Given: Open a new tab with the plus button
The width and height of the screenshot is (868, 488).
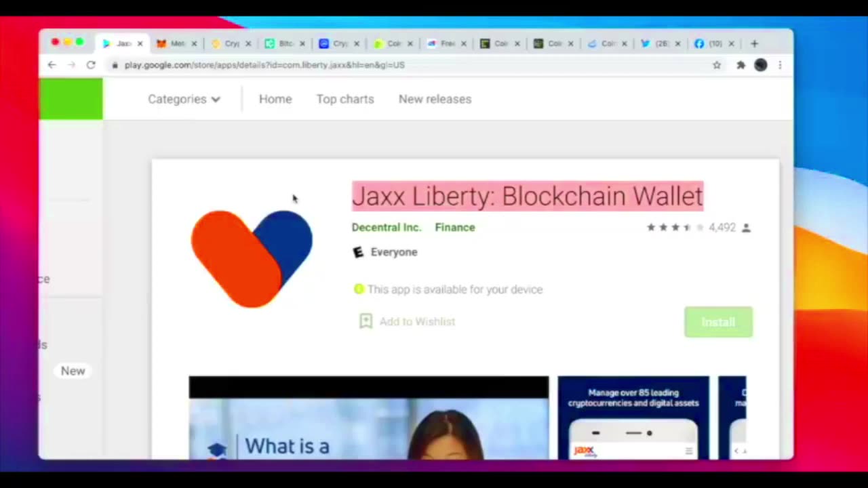Looking at the screenshot, I should pos(754,43).
